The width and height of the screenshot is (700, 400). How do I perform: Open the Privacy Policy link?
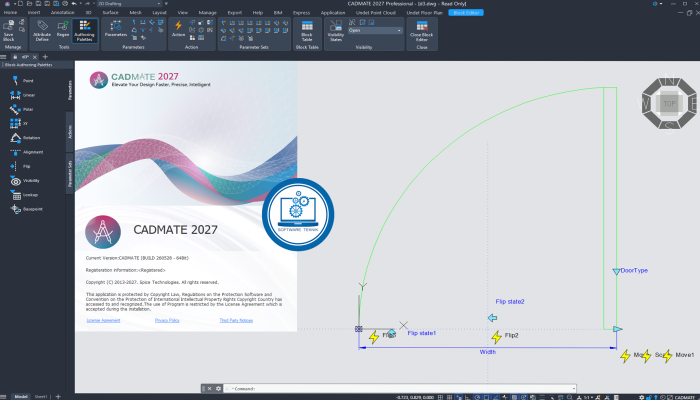coord(167,321)
